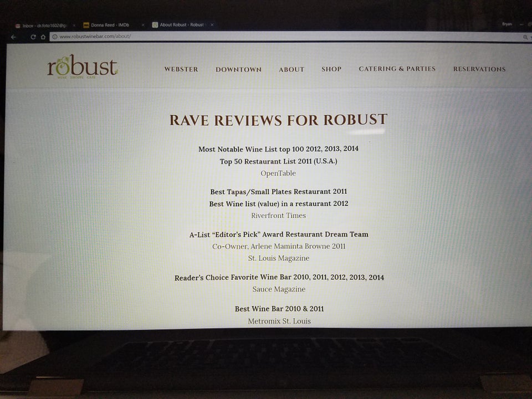Open the Shop navigation link
532x399 pixels.
point(331,69)
